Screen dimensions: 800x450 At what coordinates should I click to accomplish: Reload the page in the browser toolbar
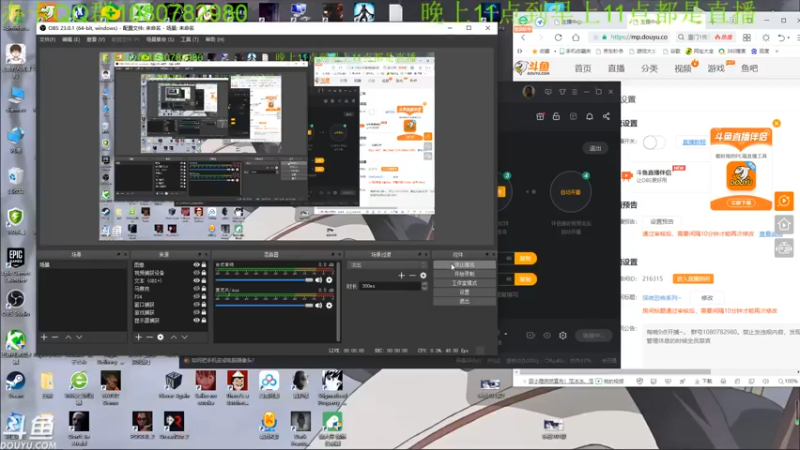tap(558, 37)
